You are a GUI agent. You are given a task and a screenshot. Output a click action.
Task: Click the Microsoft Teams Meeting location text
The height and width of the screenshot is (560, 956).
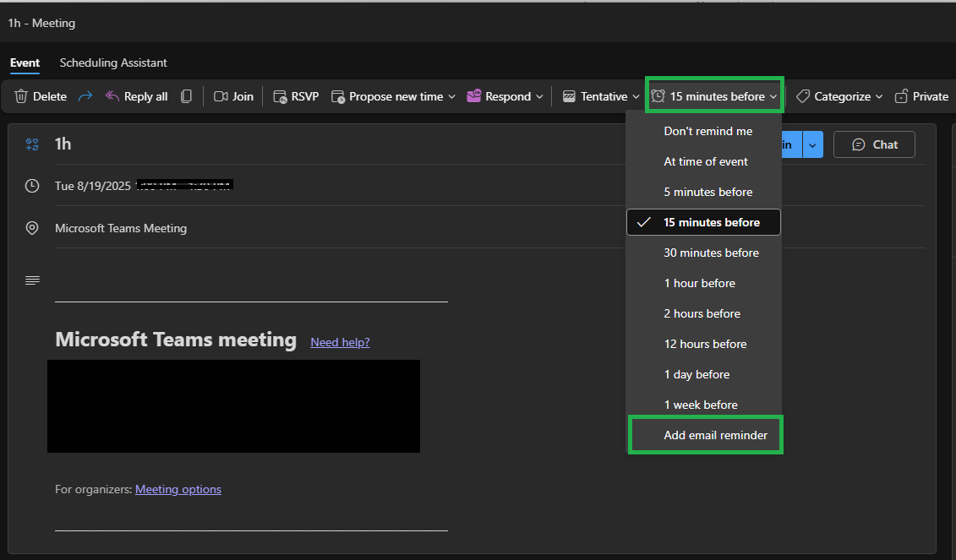click(121, 228)
